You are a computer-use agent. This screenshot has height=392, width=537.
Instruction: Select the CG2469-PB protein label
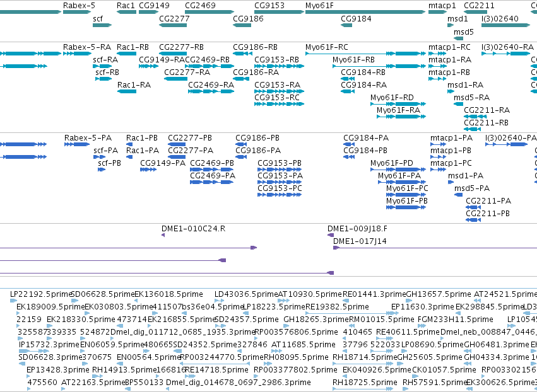coord(212,163)
